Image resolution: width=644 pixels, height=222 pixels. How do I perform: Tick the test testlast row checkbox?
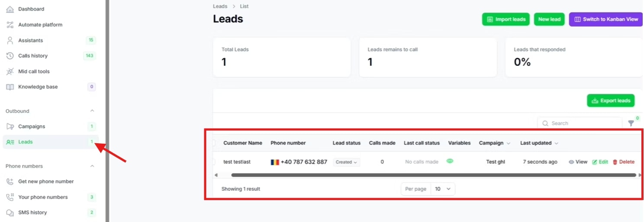[214, 162]
